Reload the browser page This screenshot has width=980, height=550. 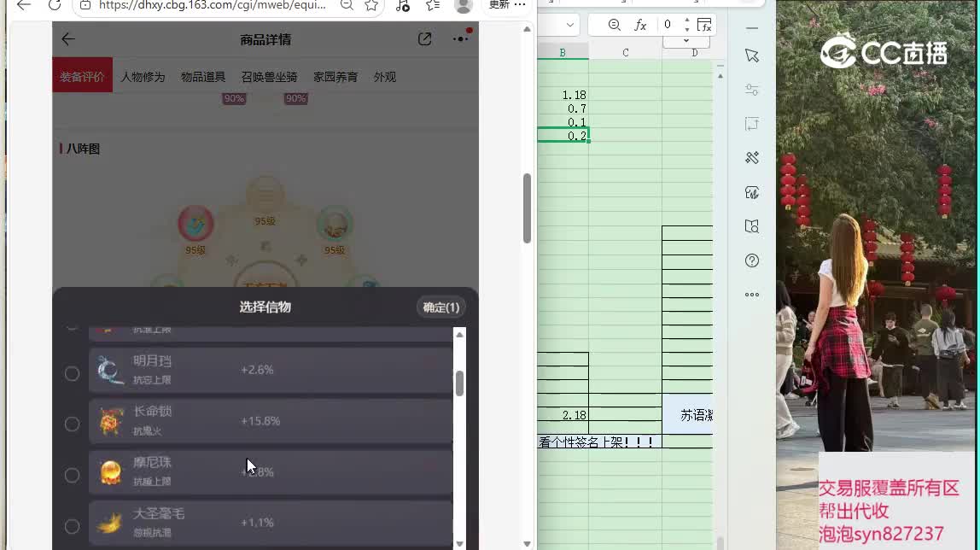point(55,6)
